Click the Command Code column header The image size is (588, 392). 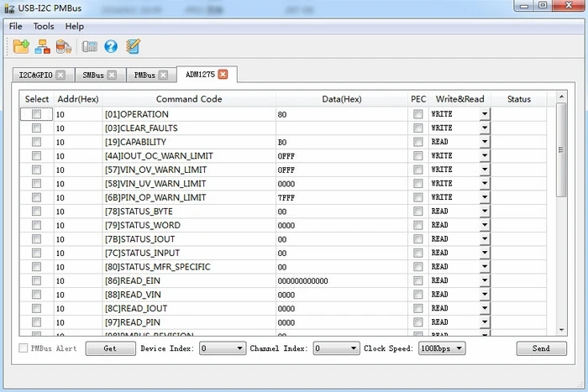pyautogui.click(x=189, y=99)
